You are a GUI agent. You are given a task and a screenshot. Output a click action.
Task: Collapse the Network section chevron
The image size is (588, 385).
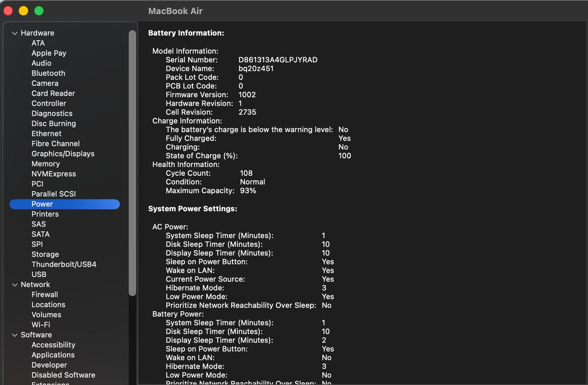(15, 285)
